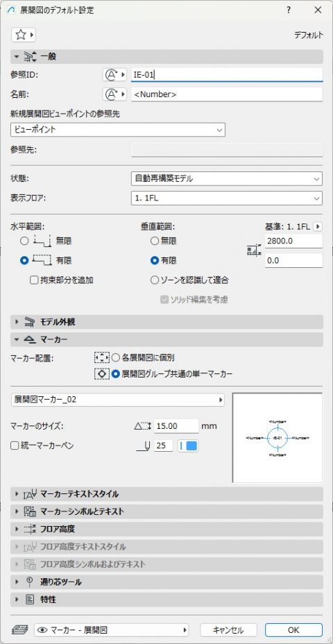Collapse the 一般 section
333x644 pixels.
17,57
